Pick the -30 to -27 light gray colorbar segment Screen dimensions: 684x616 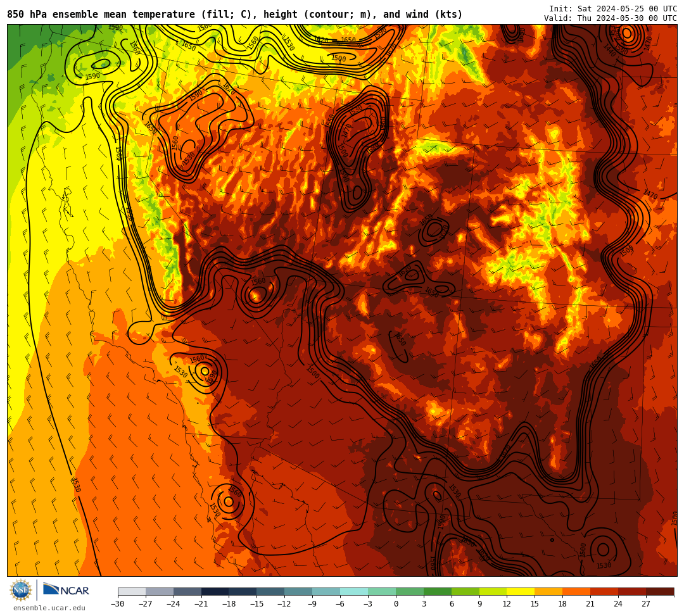(x=132, y=591)
